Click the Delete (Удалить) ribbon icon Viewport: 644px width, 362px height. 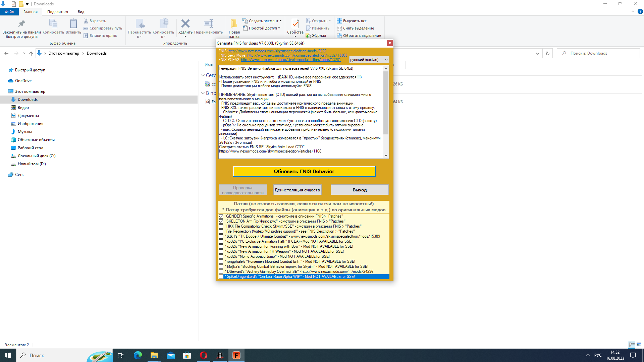[185, 24]
